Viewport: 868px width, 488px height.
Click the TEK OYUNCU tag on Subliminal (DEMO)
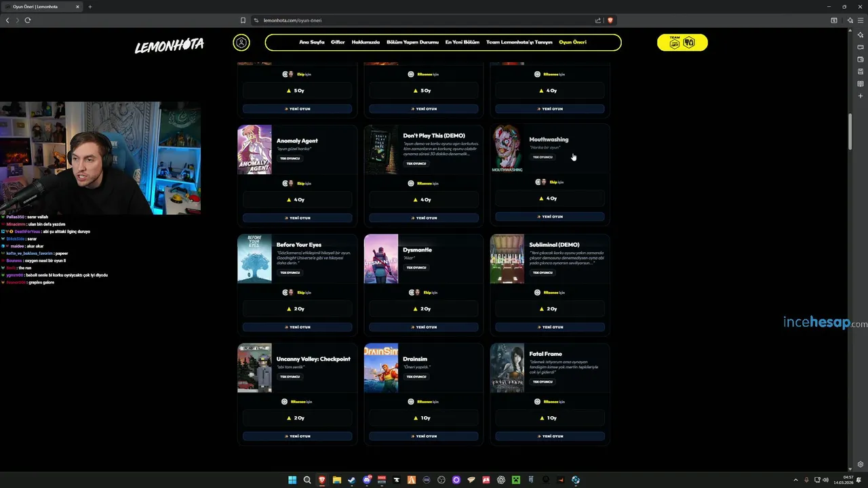point(542,272)
